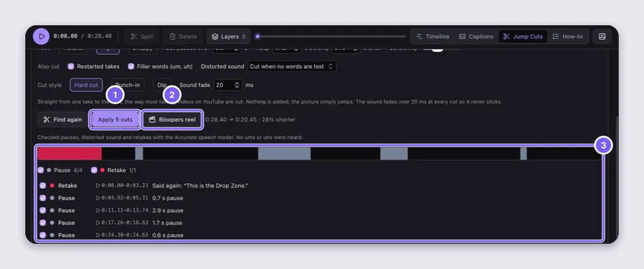Preview the pause at 0:04.92–0:05.31 play icon
This screenshot has width=644, height=269.
[x=98, y=198]
